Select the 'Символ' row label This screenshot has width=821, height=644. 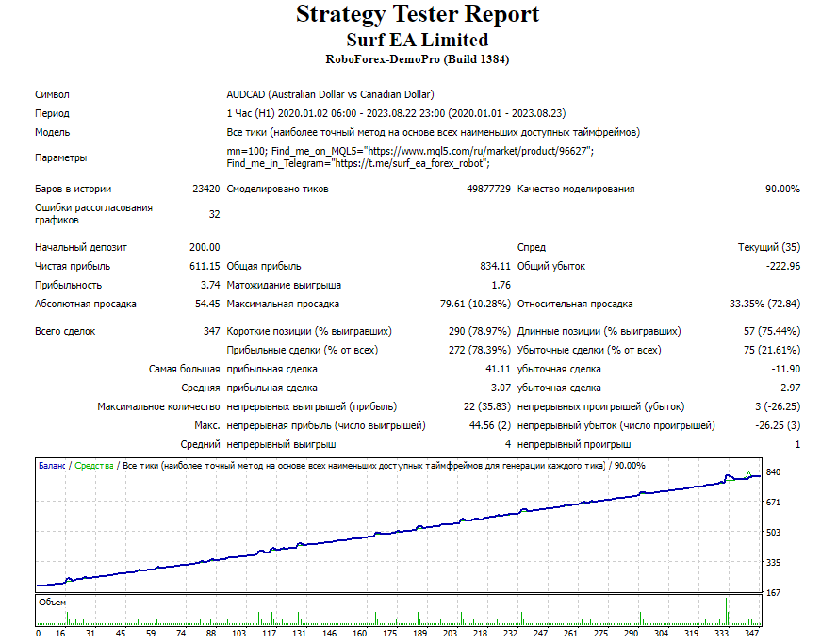[x=52, y=95]
